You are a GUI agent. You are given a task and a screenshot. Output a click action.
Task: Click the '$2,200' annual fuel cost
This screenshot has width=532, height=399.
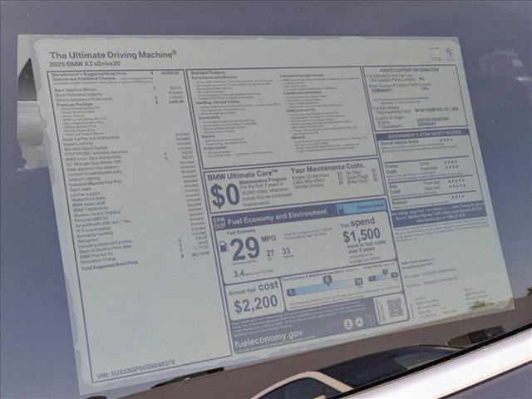(x=256, y=303)
